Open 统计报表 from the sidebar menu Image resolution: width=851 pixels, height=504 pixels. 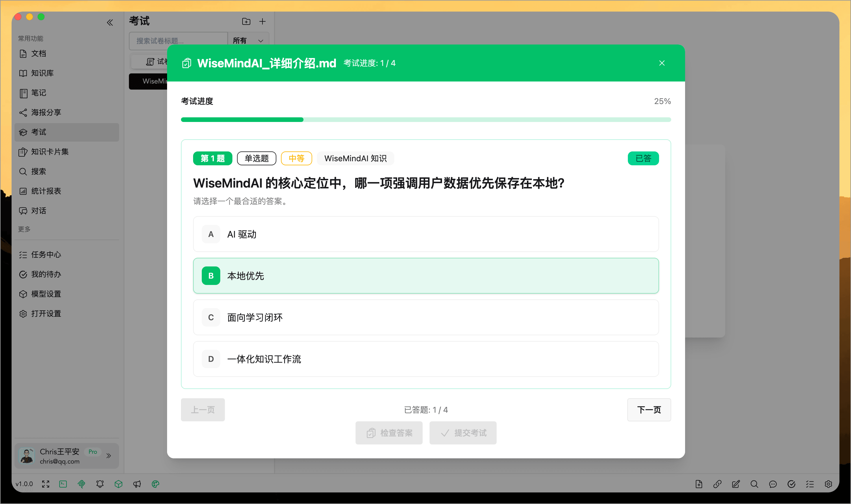point(47,191)
